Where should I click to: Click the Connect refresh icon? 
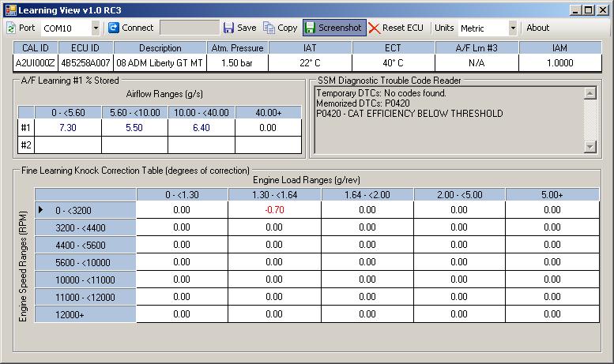click(114, 28)
